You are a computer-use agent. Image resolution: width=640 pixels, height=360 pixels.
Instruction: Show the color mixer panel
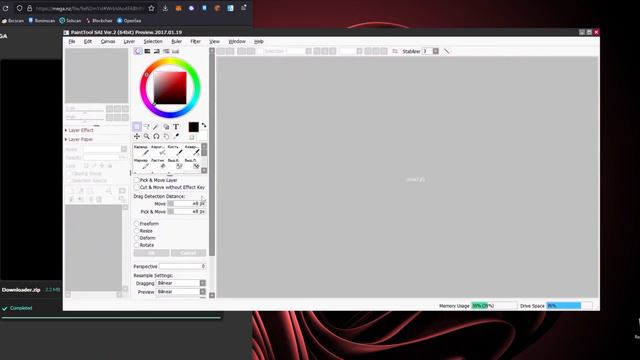[166, 51]
